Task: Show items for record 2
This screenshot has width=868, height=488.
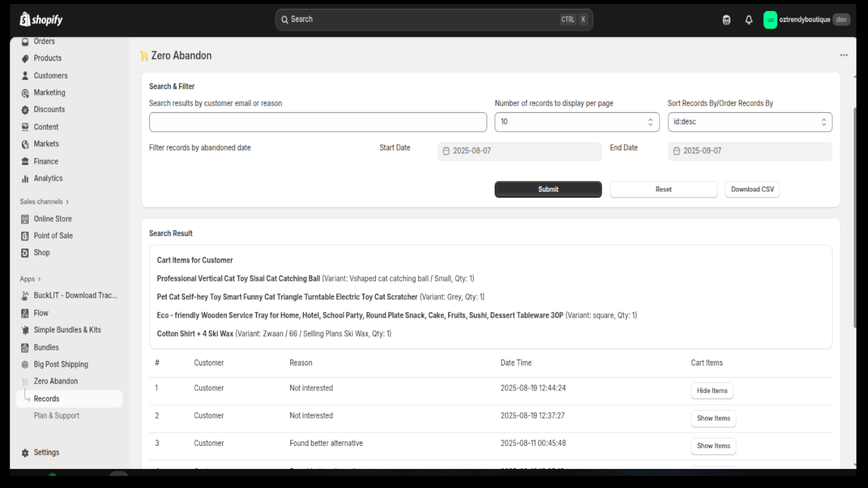Action: 713,419
